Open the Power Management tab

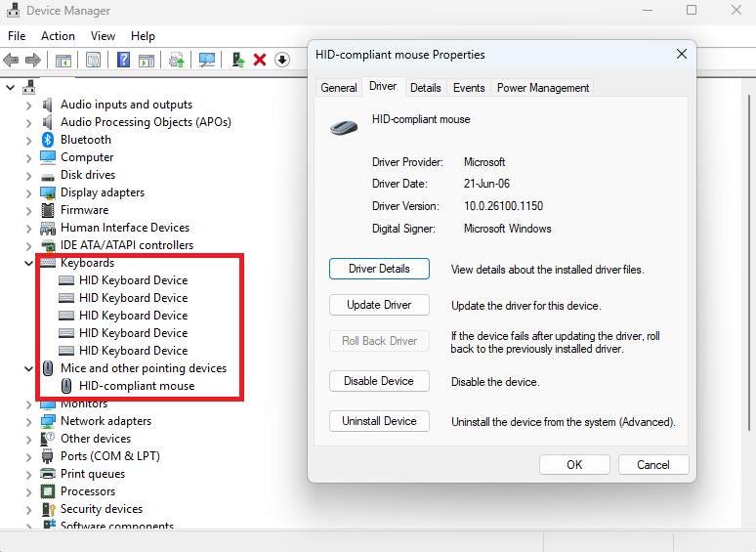pyautogui.click(x=543, y=88)
